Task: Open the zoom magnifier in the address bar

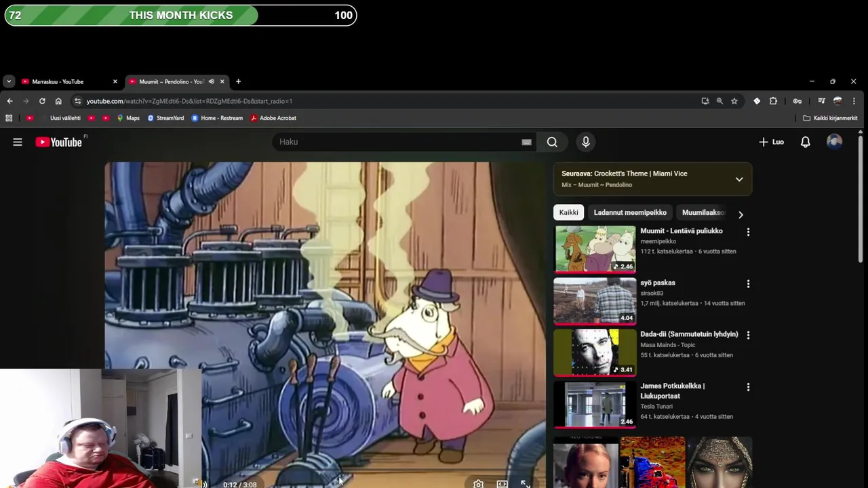Action: tap(719, 101)
